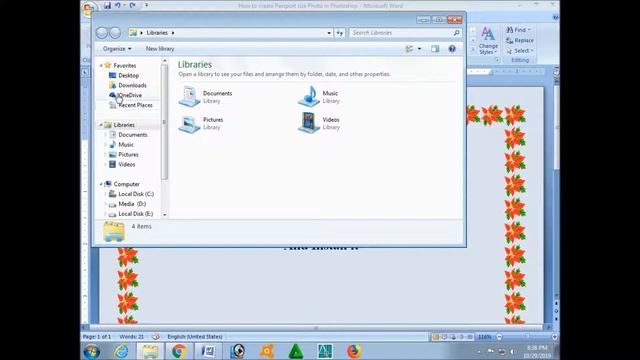Select Documents in the navigation tree

click(128, 135)
